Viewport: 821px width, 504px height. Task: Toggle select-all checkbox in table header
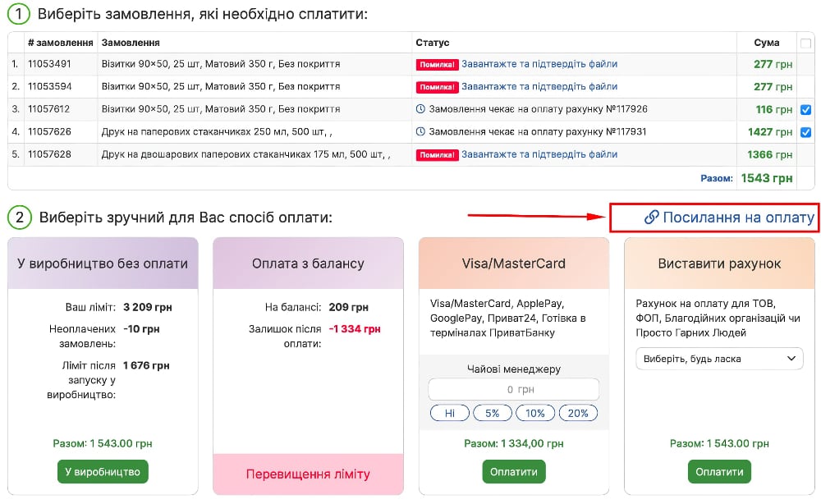[806, 43]
